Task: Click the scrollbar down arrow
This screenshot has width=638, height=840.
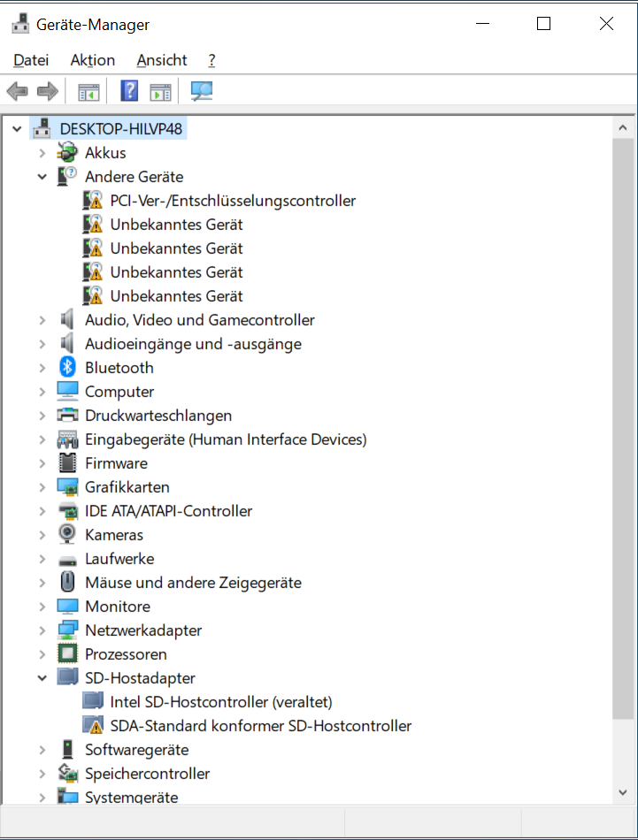Action: tap(623, 792)
